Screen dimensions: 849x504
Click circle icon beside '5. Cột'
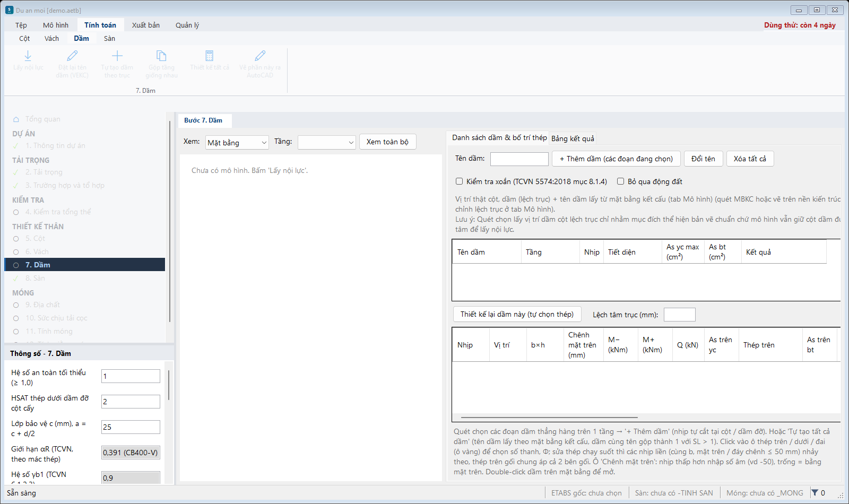[16, 239]
